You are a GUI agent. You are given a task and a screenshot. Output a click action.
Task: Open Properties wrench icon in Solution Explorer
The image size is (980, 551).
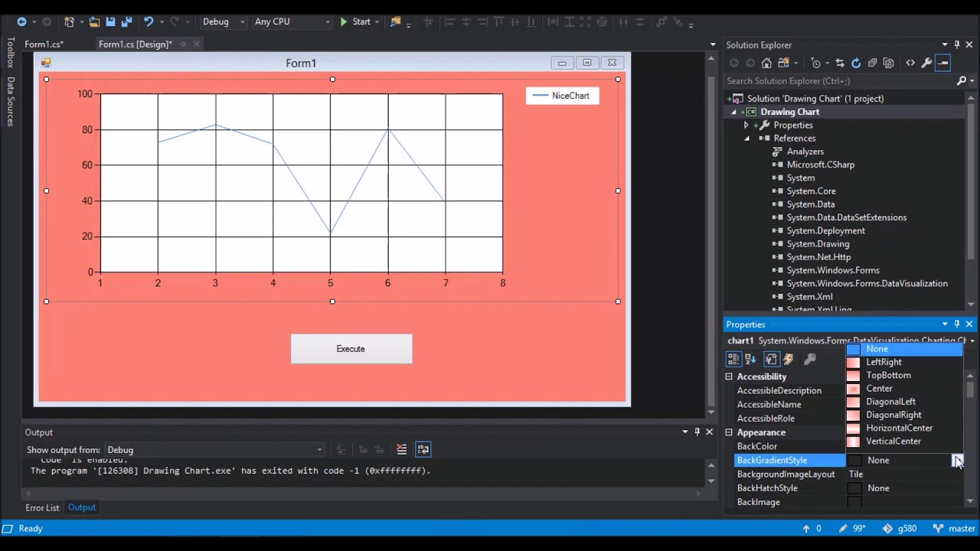click(x=926, y=63)
